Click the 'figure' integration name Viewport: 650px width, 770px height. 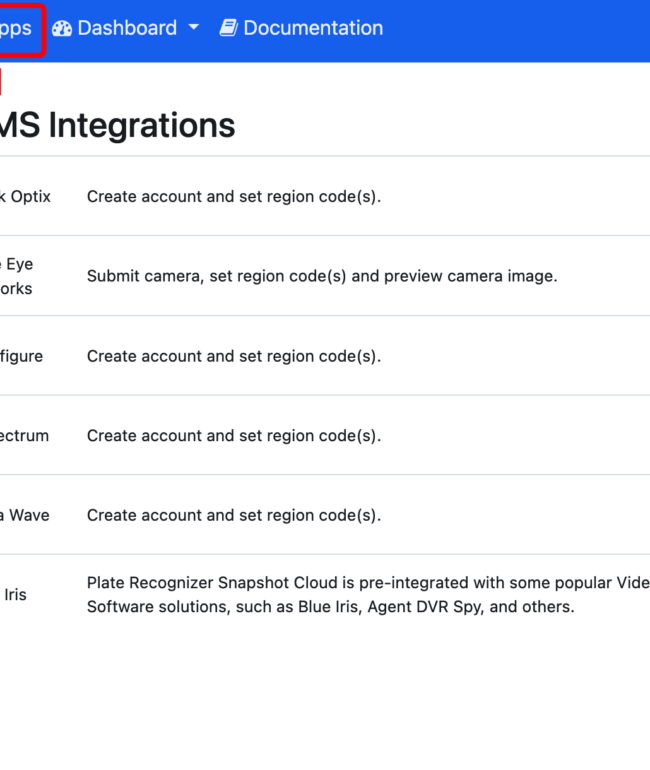pyautogui.click(x=22, y=356)
